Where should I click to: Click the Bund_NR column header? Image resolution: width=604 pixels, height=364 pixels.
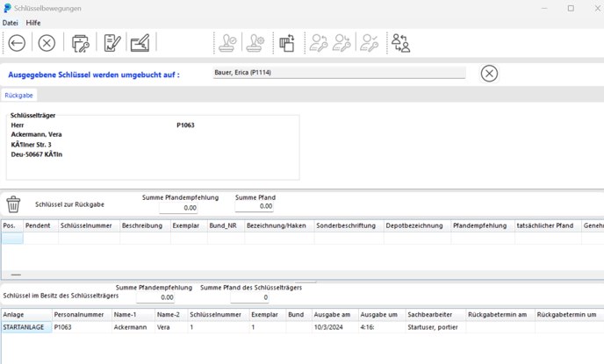(x=226, y=226)
